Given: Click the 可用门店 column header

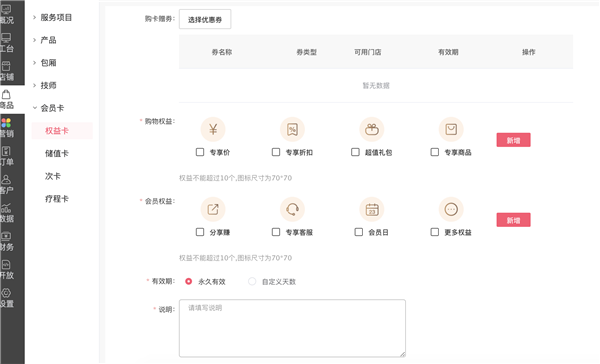Looking at the screenshot, I should point(368,52).
